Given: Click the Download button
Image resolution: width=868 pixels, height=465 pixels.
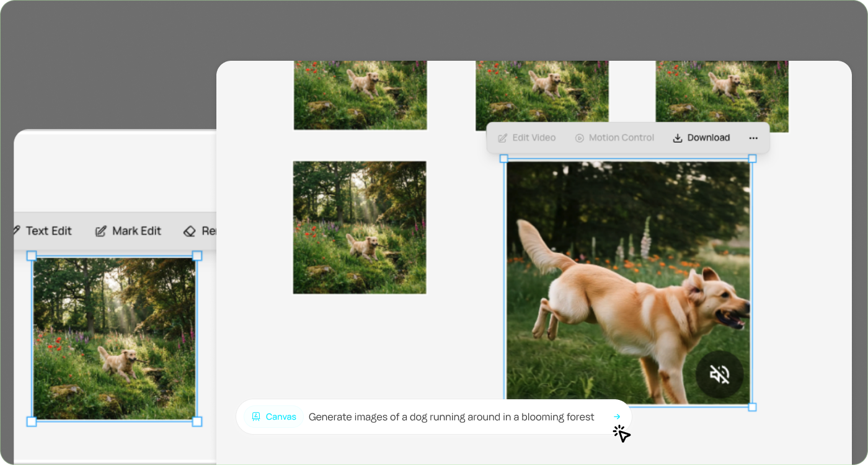Looking at the screenshot, I should (x=701, y=137).
